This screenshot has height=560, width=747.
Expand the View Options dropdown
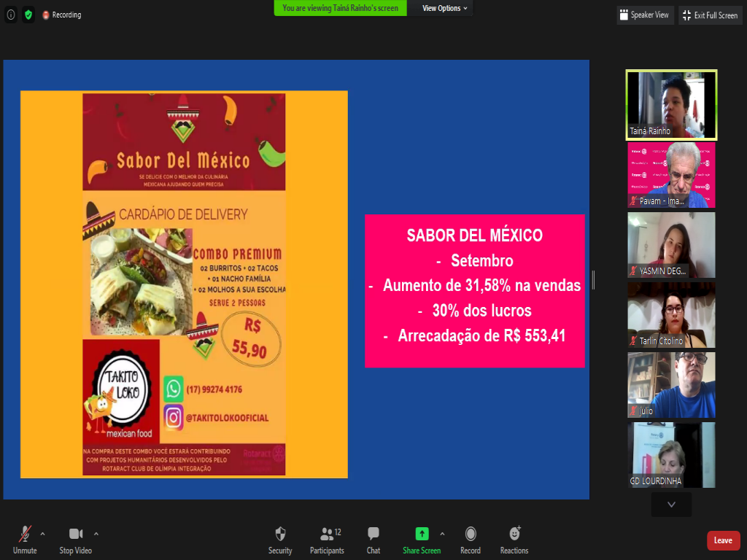(x=446, y=8)
